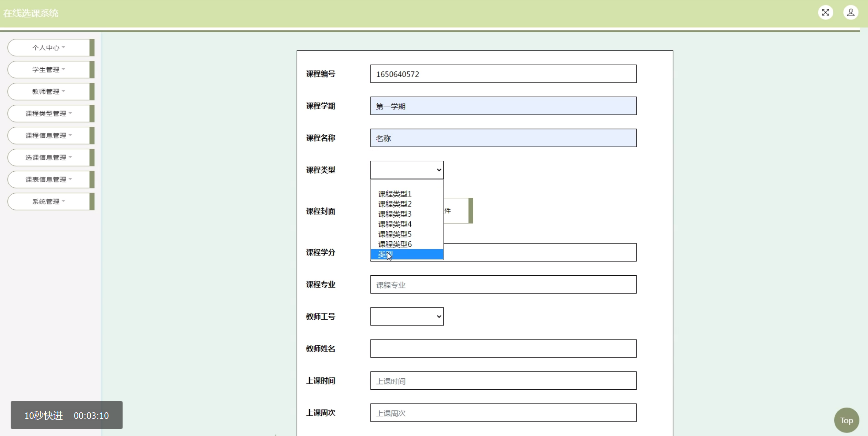Viewport: 868px width, 436px height.
Task: Focus the 课程专业 text field
Action: coord(503,284)
